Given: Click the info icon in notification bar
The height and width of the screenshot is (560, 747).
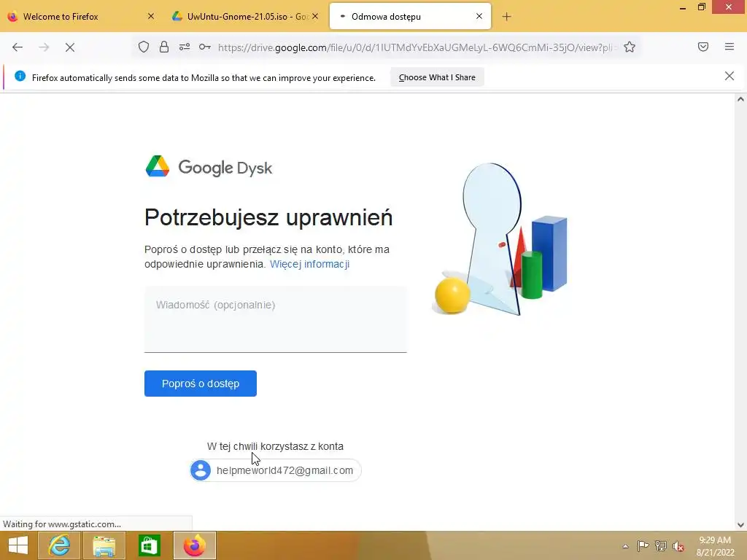Looking at the screenshot, I should point(20,76).
